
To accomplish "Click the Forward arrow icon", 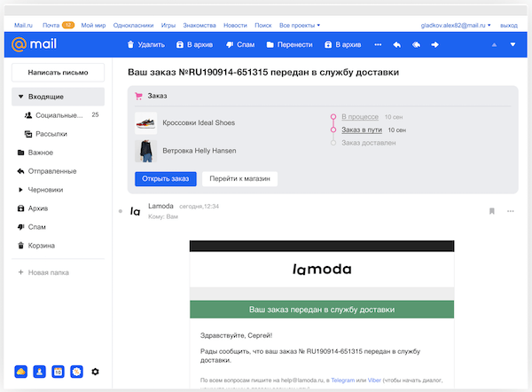I will tap(435, 45).
